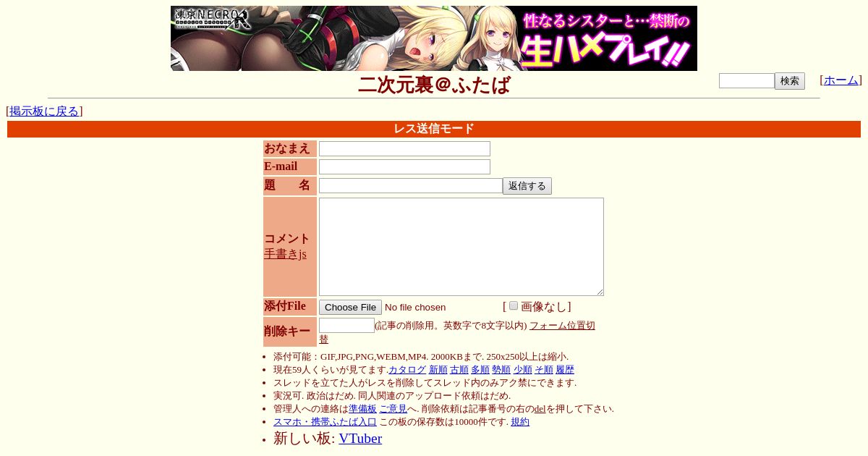
Task: Click the Choose File button
Action: point(350,307)
